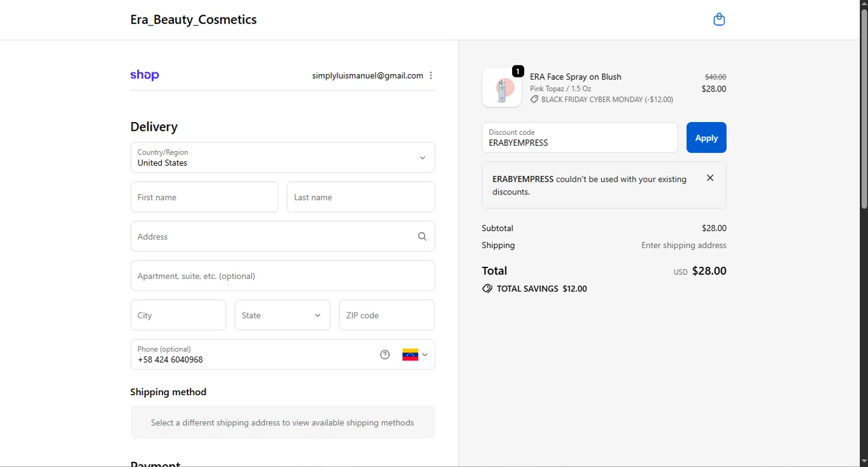This screenshot has width=868, height=467.
Task: Click the crossed-out $40.00 price
Action: point(715,76)
